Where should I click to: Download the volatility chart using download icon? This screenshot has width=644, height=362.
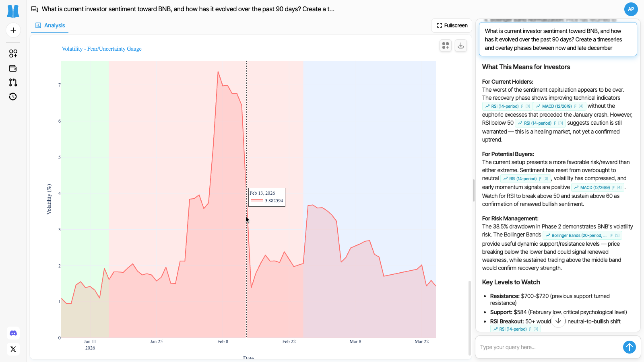[x=461, y=45]
